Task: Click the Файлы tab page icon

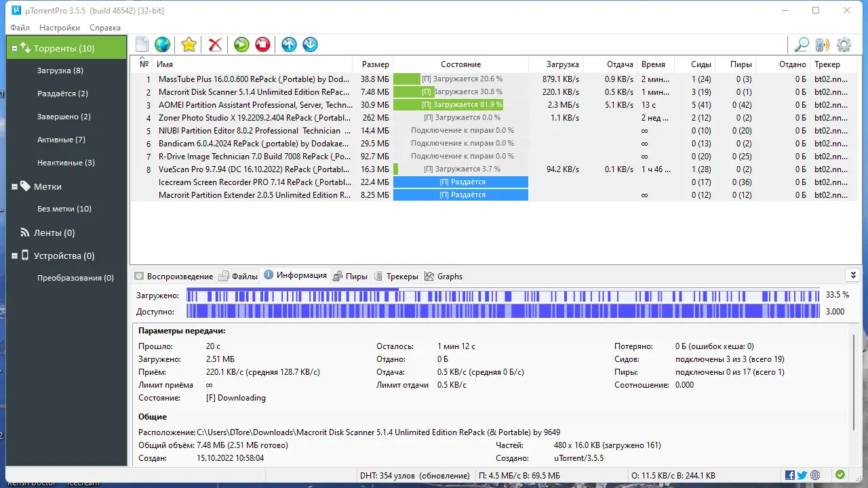Action: coord(224,276)
